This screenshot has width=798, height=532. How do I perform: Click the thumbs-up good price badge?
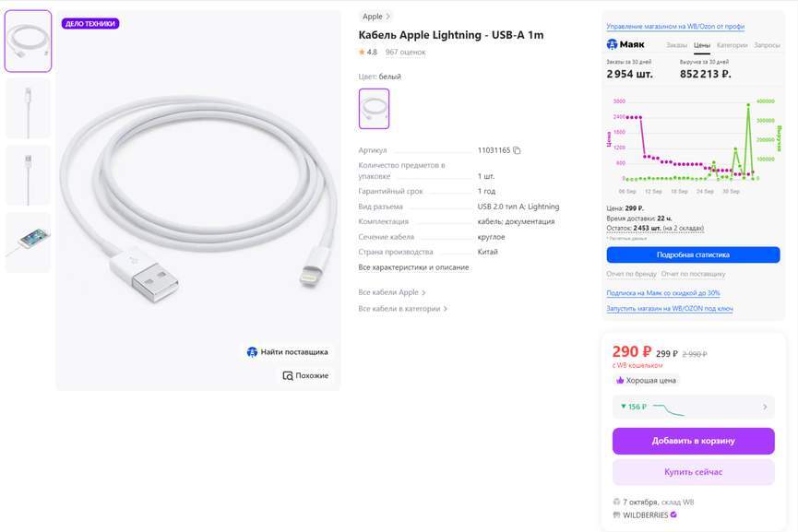click(620, 380)
